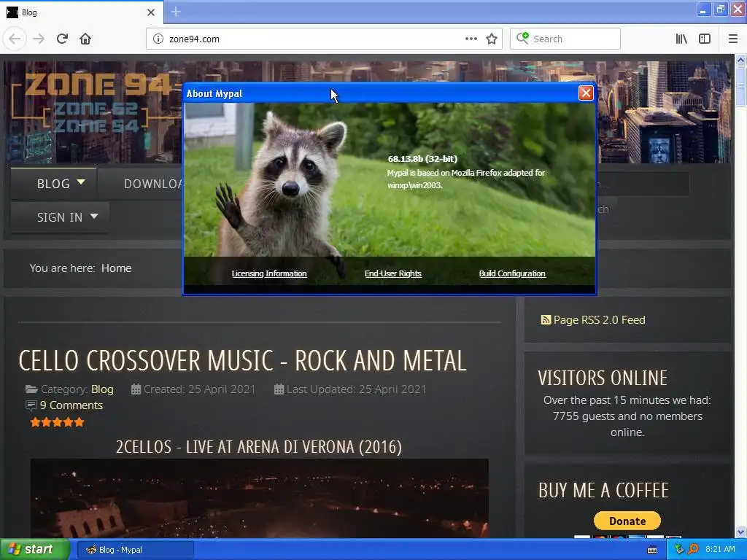
Task: Open the search magnifier tray icon
Action: (x=693, y=550)
